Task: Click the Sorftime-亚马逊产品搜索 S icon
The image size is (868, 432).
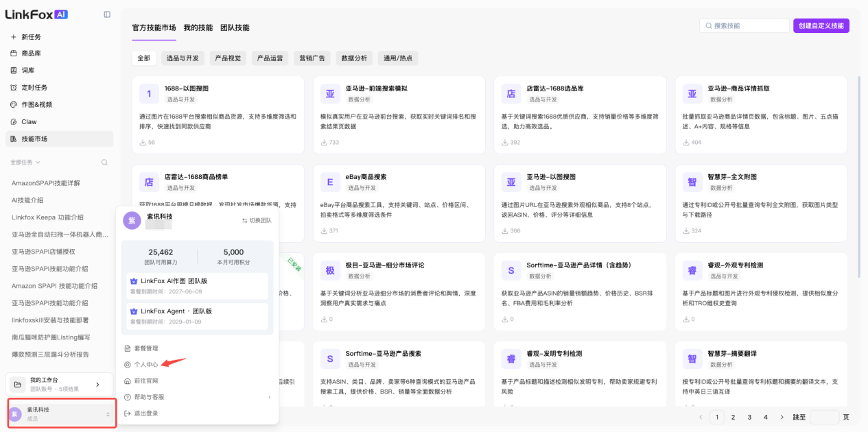Action: pyautogui.click(x=330, y=359)
